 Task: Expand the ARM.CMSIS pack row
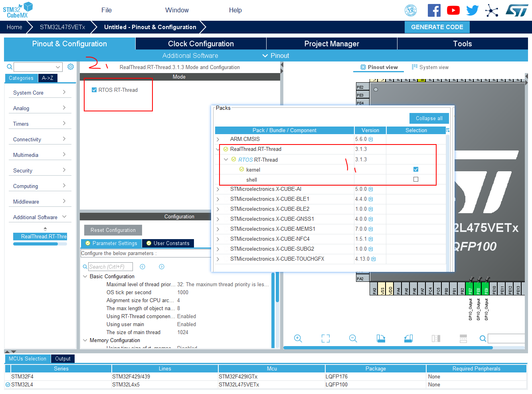tap(218, 139)
